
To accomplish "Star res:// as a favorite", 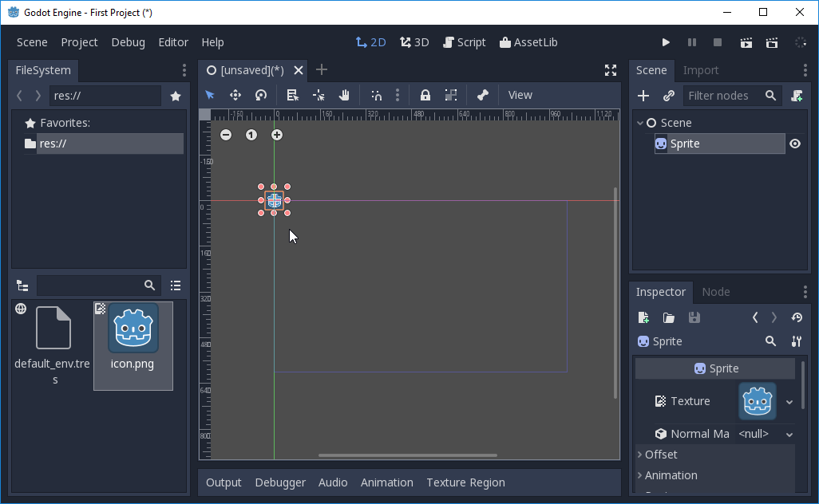I will pyautogui.click(x=176, y=94).
